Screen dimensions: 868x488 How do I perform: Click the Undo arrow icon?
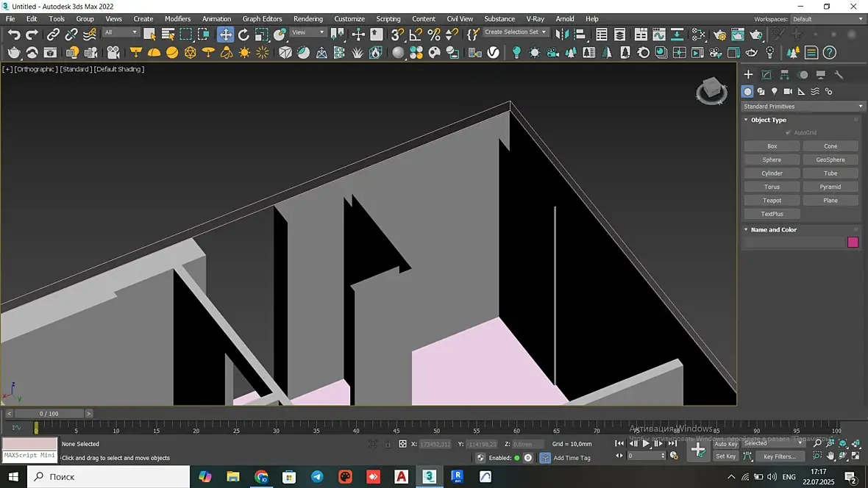pyautogui.click(x=14, y=34)
